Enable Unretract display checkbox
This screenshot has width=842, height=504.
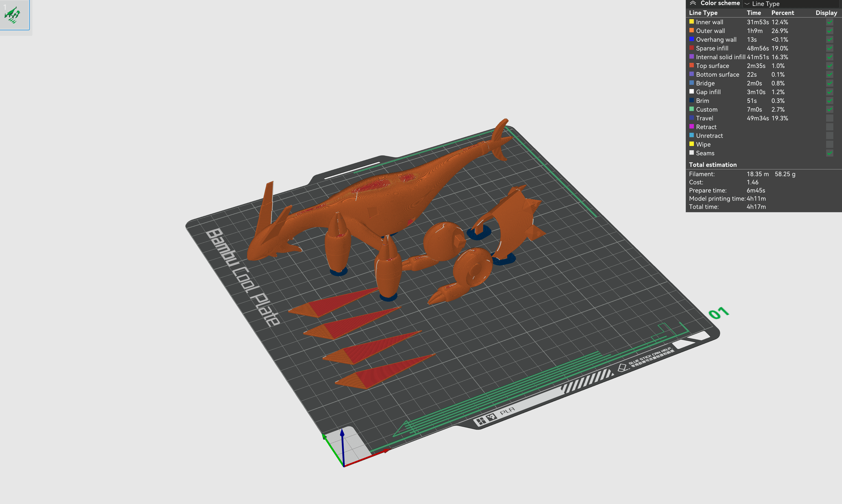(x=829, y=136)
